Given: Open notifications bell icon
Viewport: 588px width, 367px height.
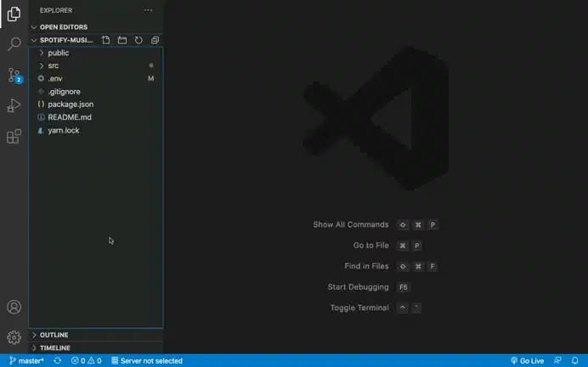Looking at the screenshot, I should 575,360.
